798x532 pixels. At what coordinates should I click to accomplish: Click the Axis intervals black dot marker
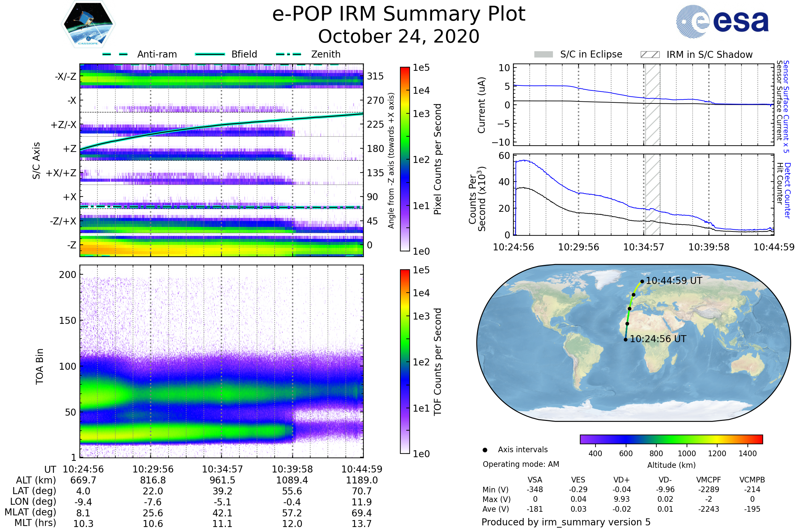tap(485, 450)
